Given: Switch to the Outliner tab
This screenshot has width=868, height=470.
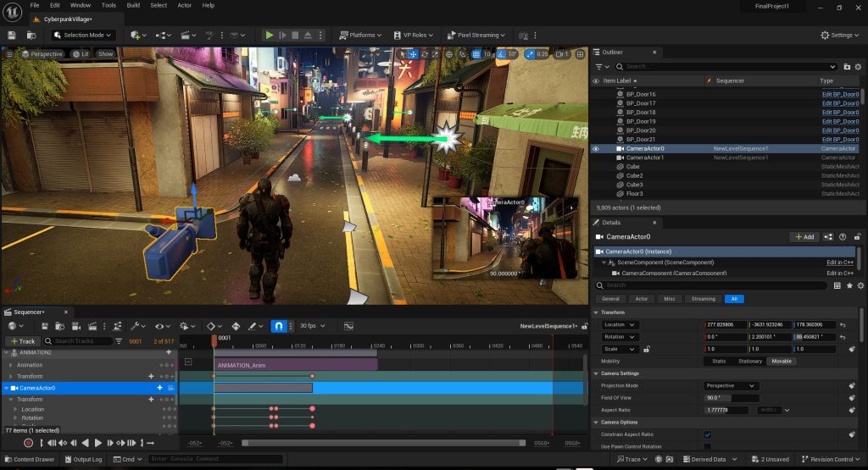Looking at the screenshot, I should coord(612,52).
